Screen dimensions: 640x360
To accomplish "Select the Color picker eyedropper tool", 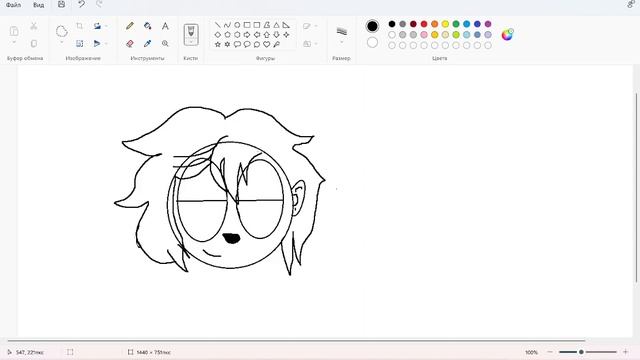I will click(x=147, y=43).
